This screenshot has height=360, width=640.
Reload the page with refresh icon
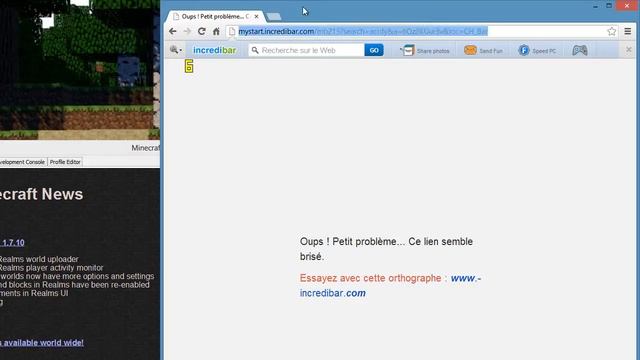202,31
